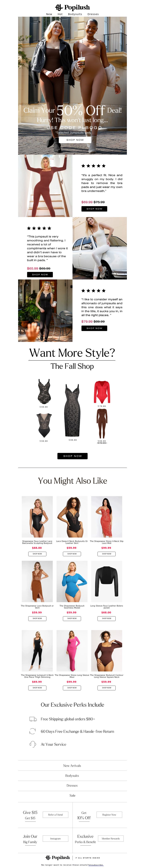
Task: Open the Instagram button
Action: (x=55, y=838)
